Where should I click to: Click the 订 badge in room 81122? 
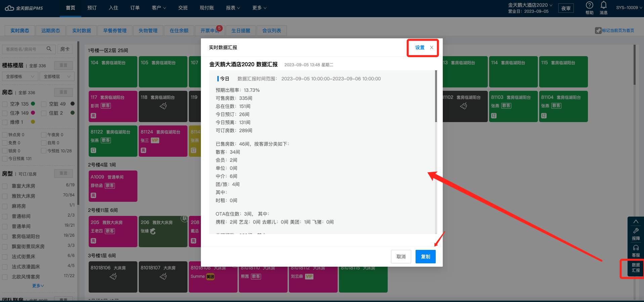pyautogui.click(x=93, y=150)
